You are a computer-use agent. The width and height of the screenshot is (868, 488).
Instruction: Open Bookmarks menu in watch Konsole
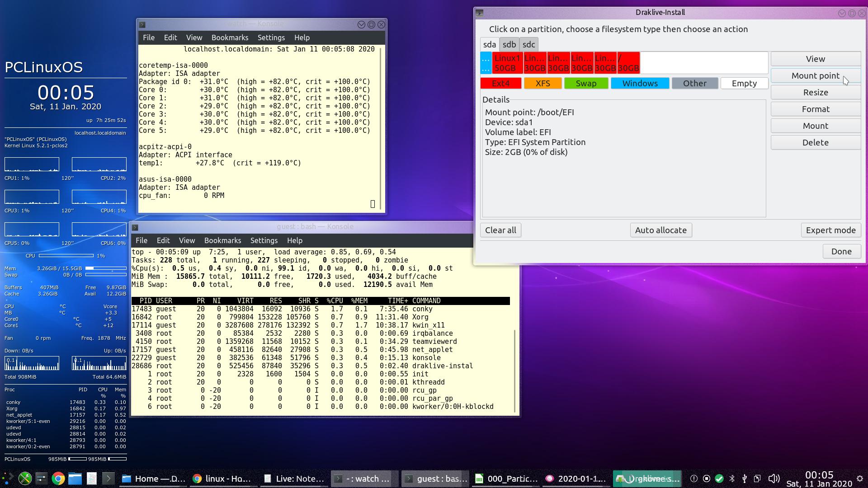pyautogui.click(x=230, y=38)
